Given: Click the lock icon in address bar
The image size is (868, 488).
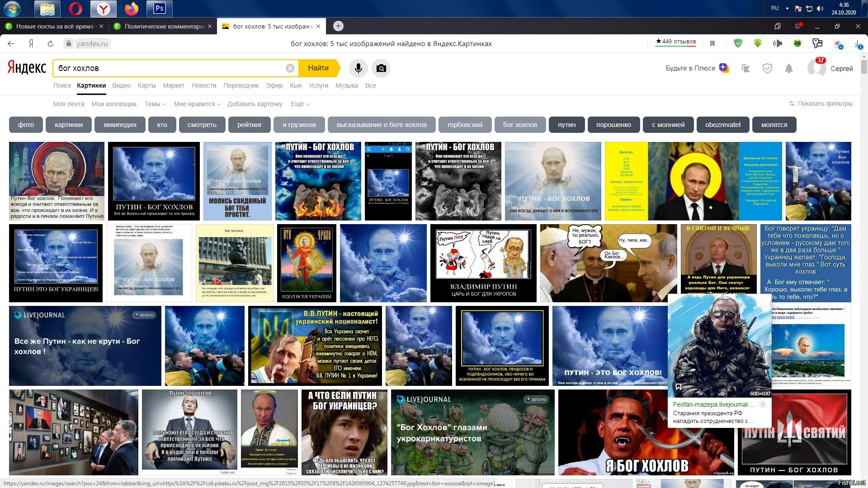Looking at the screenshot, I should tap(69, 43).
